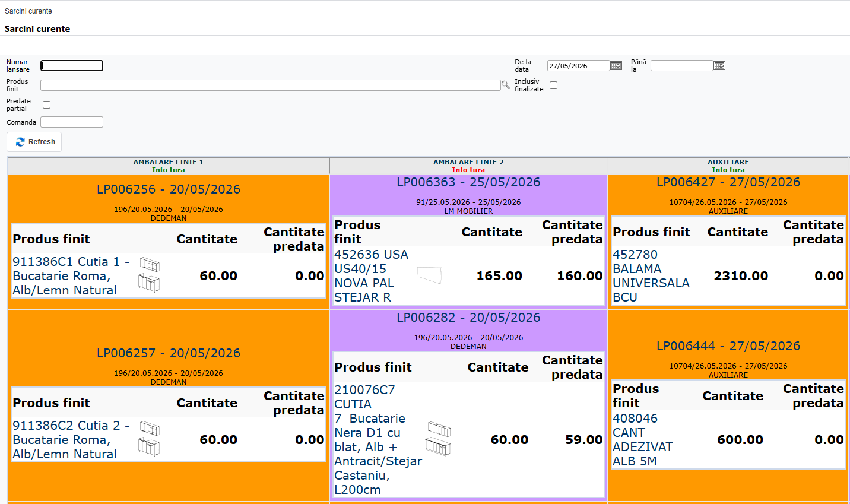Image resolution: width=850 pixels, height=504 pixels.
Task: Click the Până la date field
Action: [x=682, y=66]
